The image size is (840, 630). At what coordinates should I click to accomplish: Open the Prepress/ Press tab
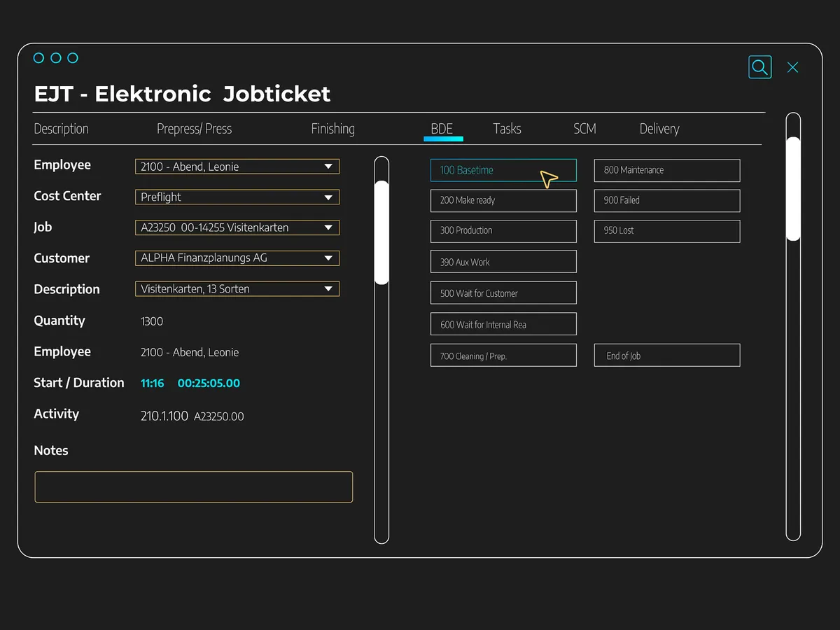[x=194, y=129]
